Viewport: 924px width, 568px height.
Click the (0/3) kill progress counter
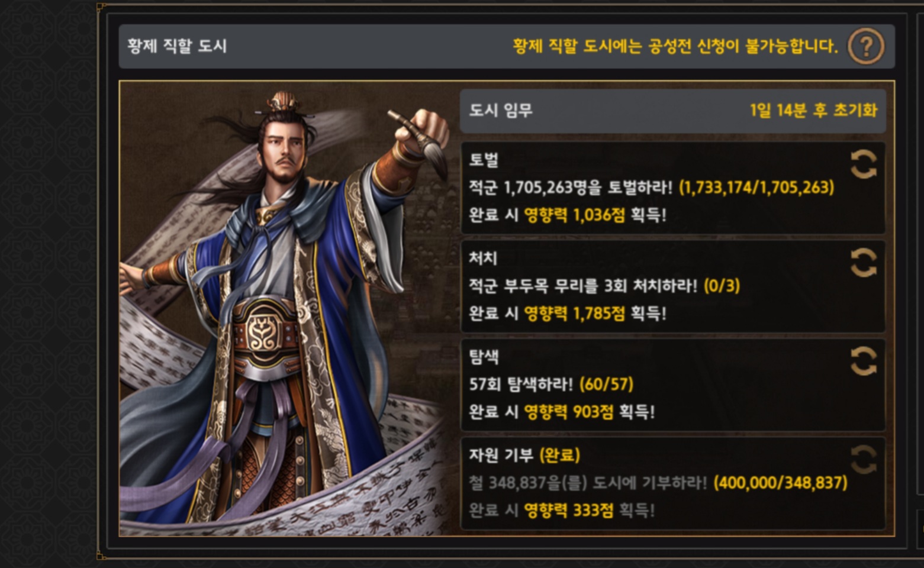pos(722,286)
